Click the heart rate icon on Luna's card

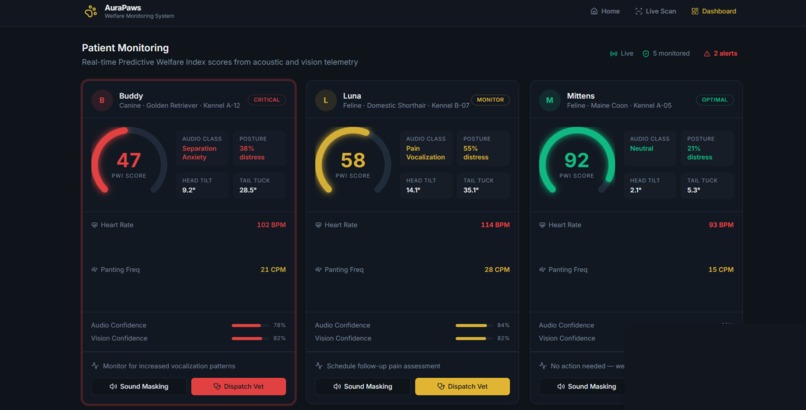pos(318,225)
